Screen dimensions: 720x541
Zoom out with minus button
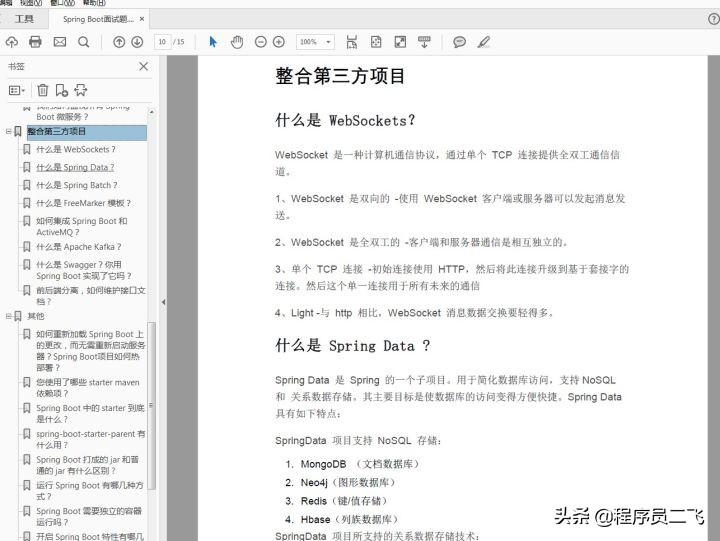[260, 42]
